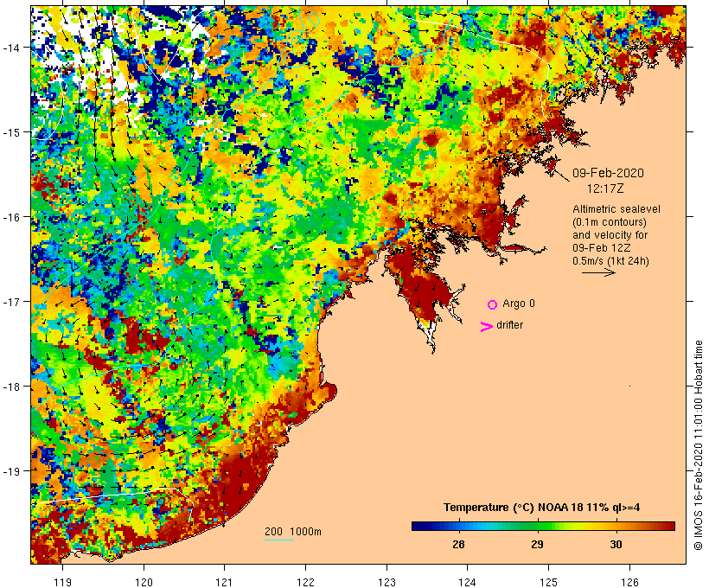
Task: Click the 119 longitude axis label
Action: pyautogui.click(x=62, y=582)
